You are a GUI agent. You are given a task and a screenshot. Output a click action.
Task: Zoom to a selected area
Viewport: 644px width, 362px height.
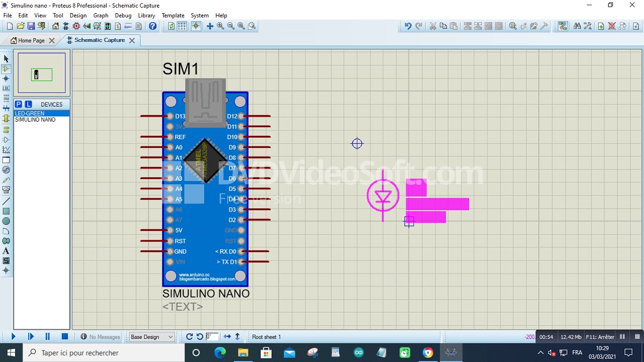pyautogui.click(x=252, y=26)
